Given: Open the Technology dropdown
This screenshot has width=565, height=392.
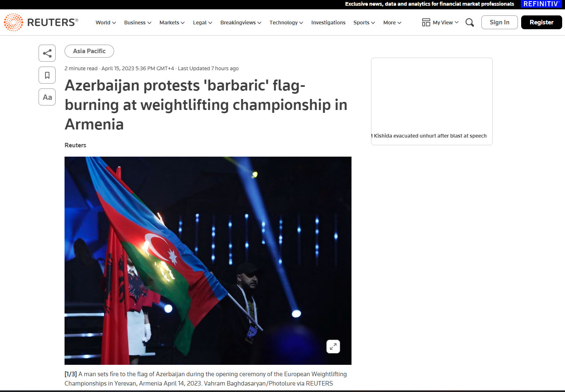Looking at the screenshot, I should (x=286, y=23).
